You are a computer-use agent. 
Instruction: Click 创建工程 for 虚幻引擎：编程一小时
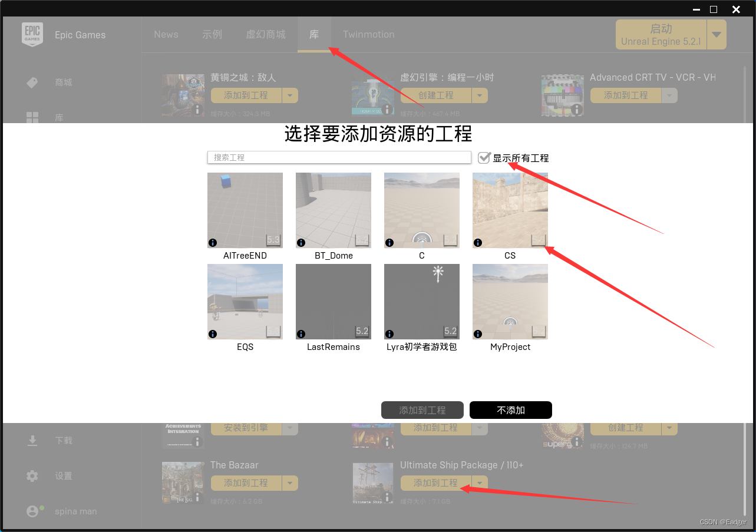436,95
